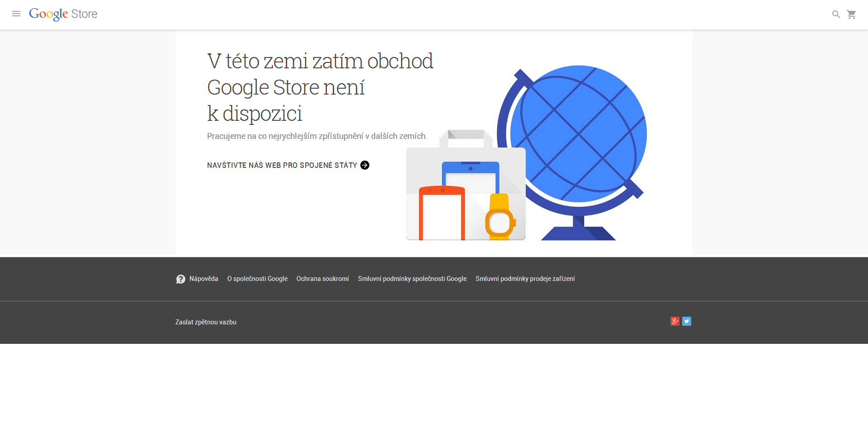Image resolution: width=868 pixels, height=428 pixels.
Task: Follow the Navštivte náš web pro Spojené státy link
Action: click(288, 165)
